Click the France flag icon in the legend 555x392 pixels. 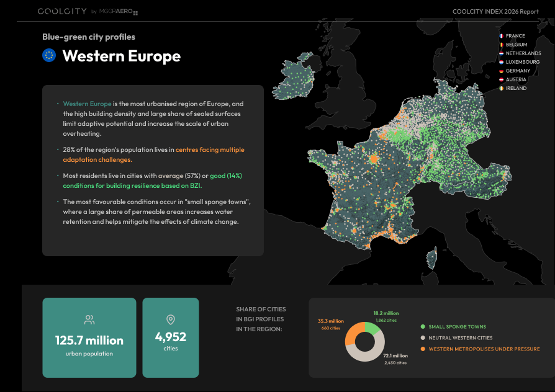tap(501, 36)
